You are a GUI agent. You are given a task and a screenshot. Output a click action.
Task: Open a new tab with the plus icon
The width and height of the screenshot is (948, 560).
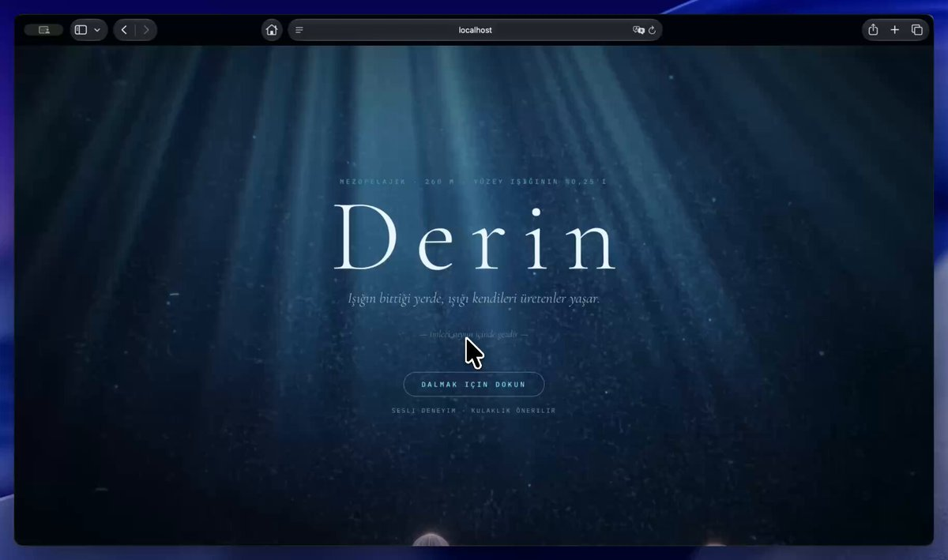(x=895, y=30)
